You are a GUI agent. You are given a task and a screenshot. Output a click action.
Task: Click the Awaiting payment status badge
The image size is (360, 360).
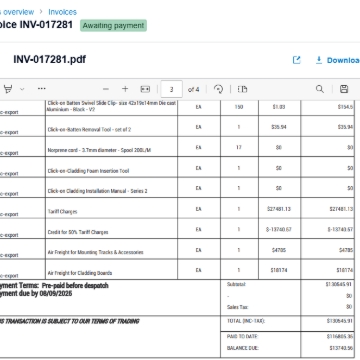pos(113,26)
